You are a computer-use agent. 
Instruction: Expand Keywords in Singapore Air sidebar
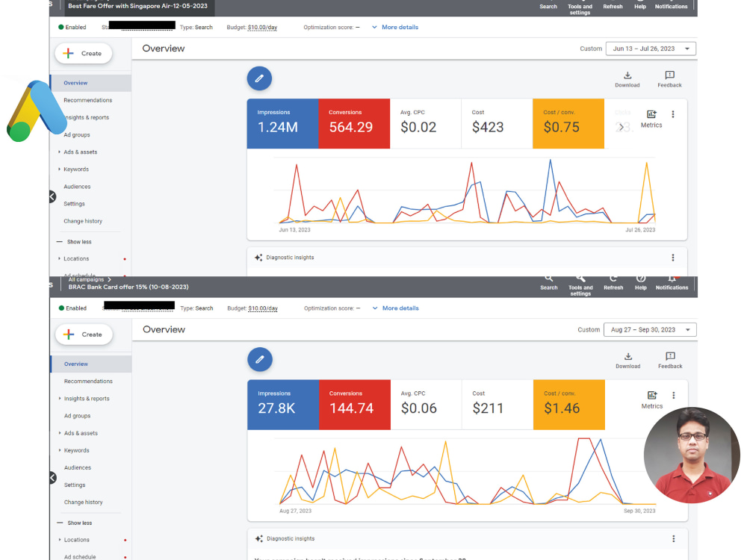click(76, 169)
